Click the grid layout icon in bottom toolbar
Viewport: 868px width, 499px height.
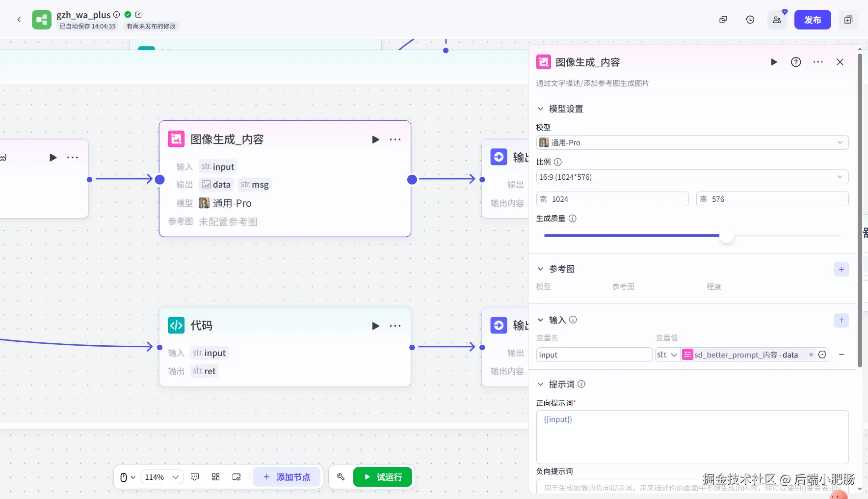(215, 477)
